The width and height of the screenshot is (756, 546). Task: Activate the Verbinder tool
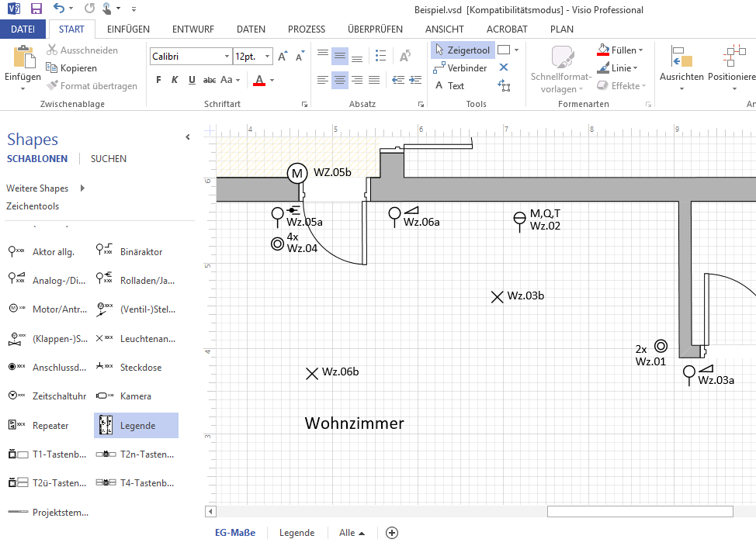coord(459,67)
